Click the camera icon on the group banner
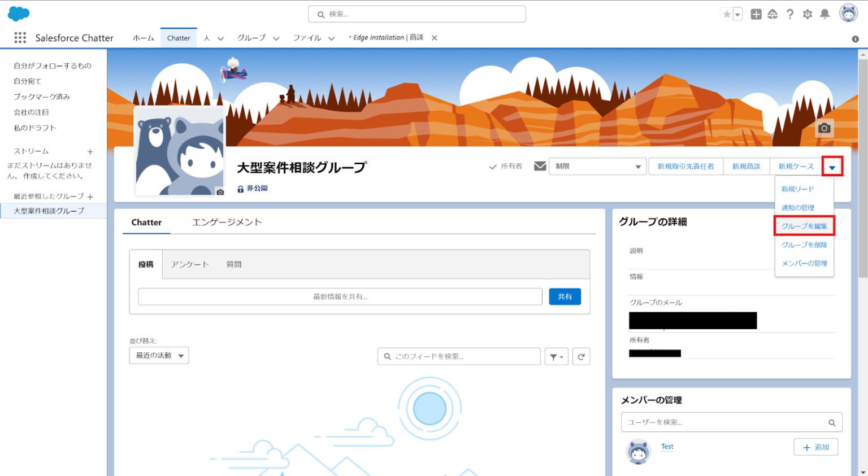 824,128
